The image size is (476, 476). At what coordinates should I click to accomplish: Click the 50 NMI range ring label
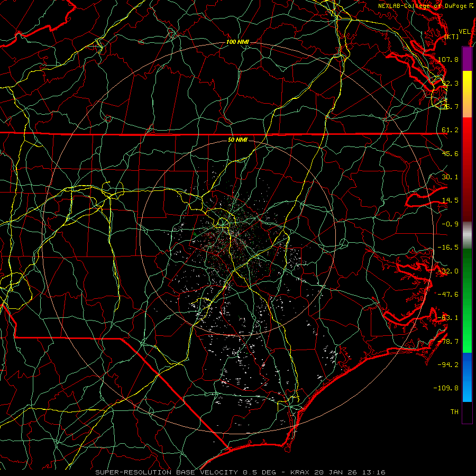[x=237, y=140]
